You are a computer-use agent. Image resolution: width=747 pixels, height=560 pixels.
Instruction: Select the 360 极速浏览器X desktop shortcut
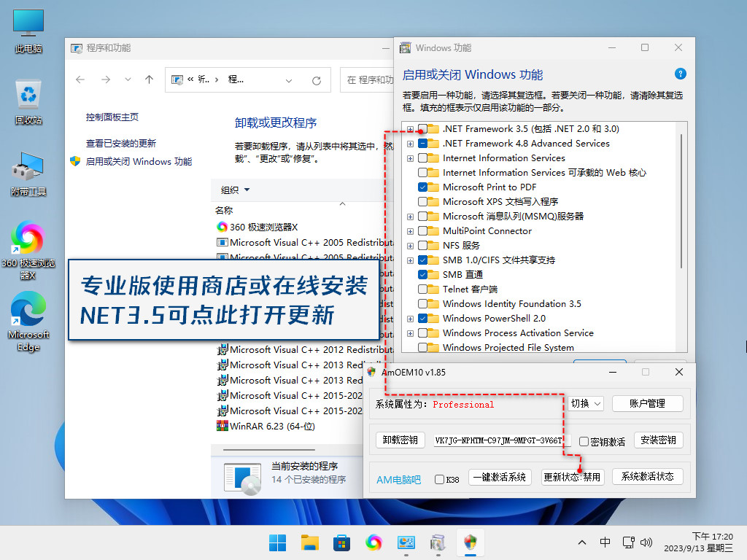tap(28, 250)
